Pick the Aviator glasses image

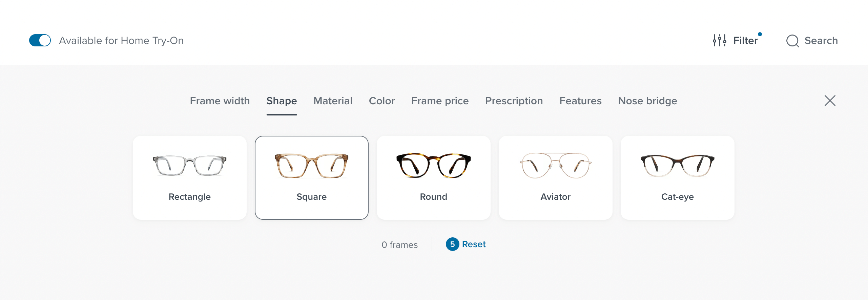[x=555, y=165]
